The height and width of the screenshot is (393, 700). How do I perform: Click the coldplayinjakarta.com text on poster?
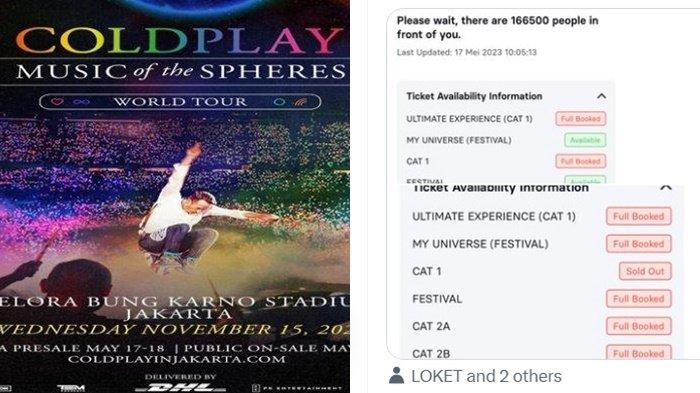(x=177, y=359)
